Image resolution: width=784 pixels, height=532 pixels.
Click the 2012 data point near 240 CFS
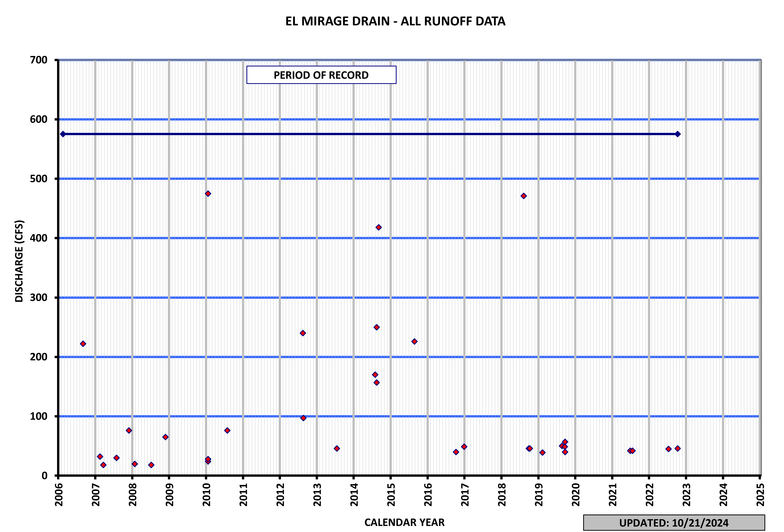(303, 333)
